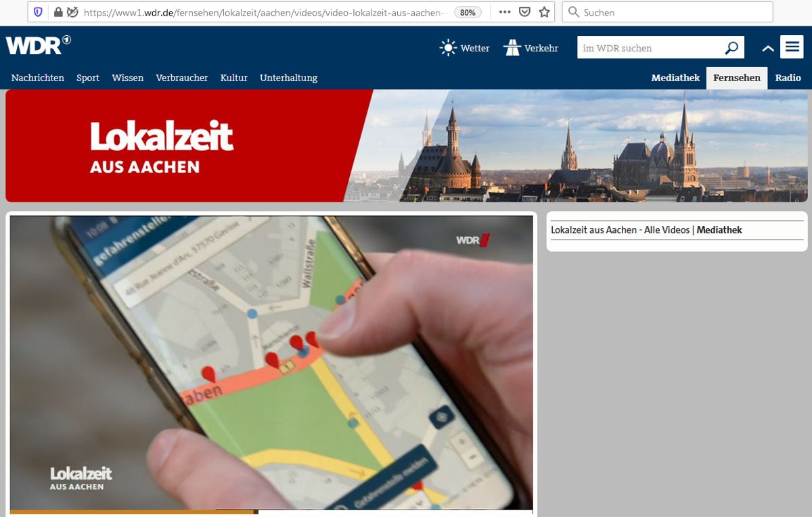812x517 pixels.
Task: Click the wdr.de URL in the address bar
Action: point(265,12)
